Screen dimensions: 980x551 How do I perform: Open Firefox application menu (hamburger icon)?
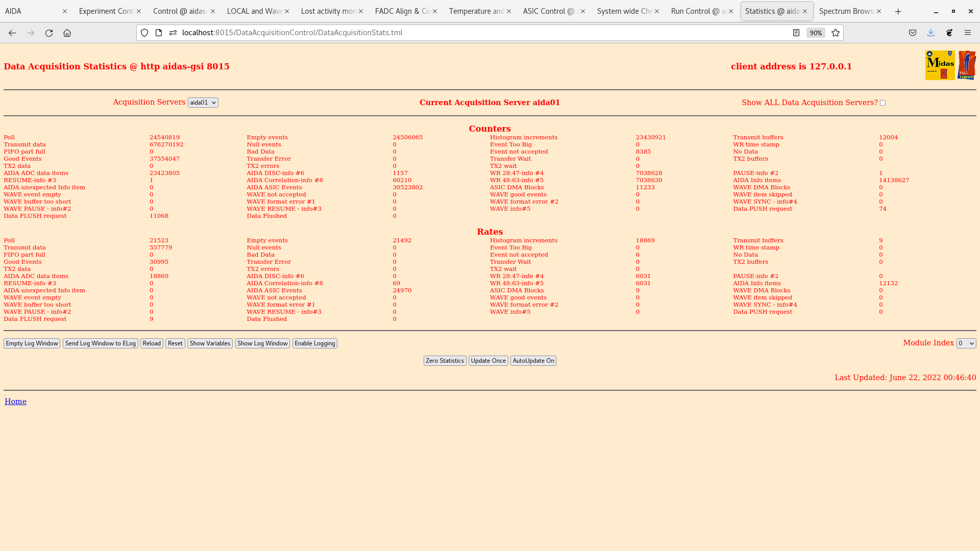point(968,33)
